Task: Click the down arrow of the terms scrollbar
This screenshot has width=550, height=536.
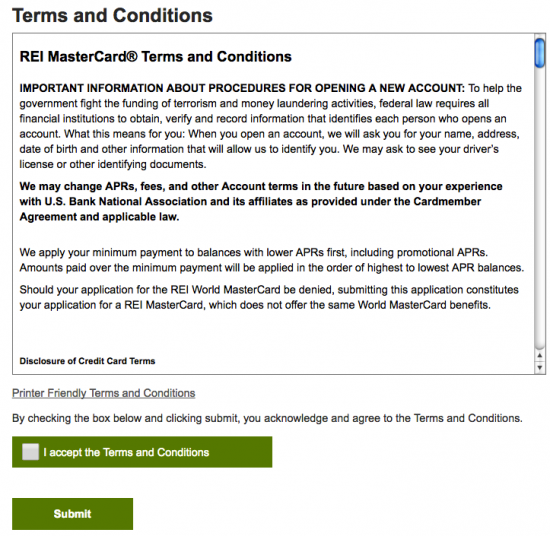Action: tap(539, 368)
